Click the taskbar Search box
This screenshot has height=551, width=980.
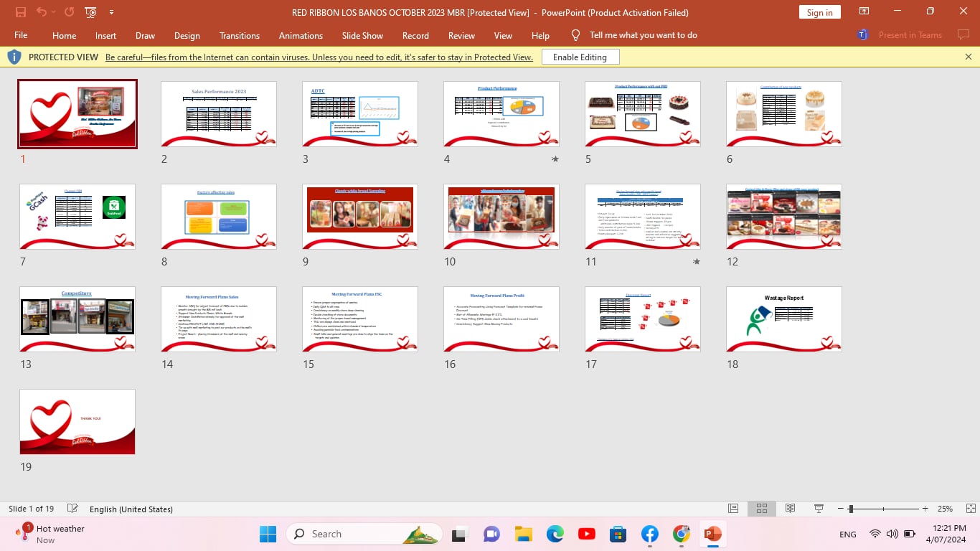[x=364, y=534]
